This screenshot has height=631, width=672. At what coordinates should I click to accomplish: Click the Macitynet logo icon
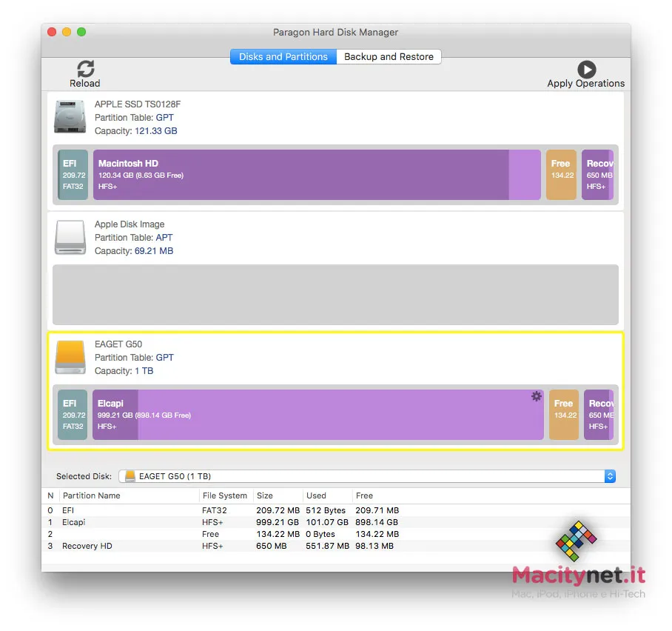pyautogui.click(x=577, y=541)
